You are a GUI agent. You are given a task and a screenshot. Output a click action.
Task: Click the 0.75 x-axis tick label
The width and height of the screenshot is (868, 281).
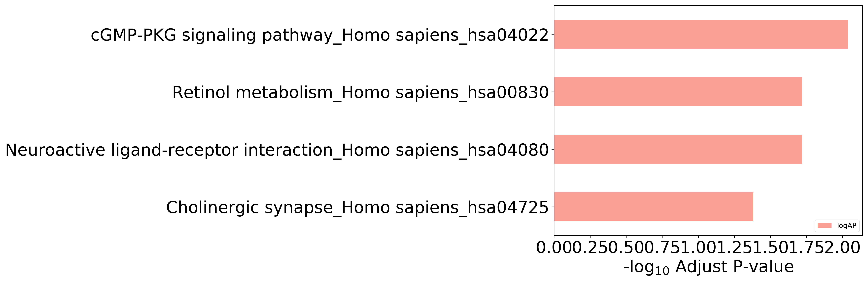pos(662,248)
